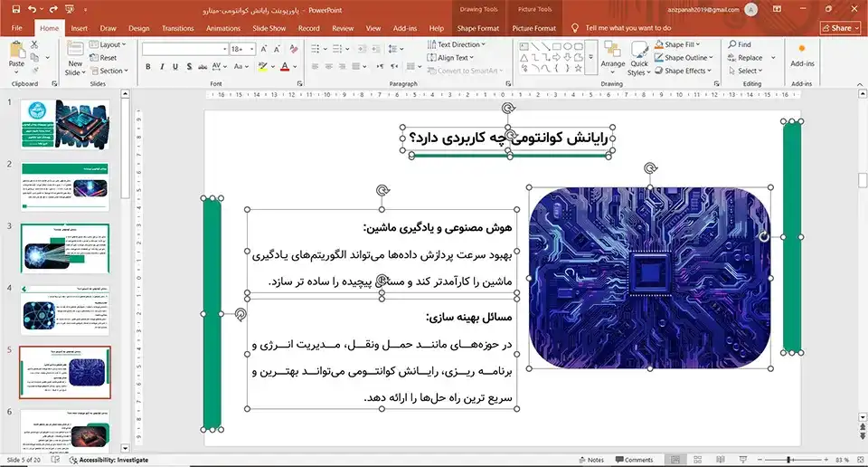Click the Share button

[x=840, y=28]
